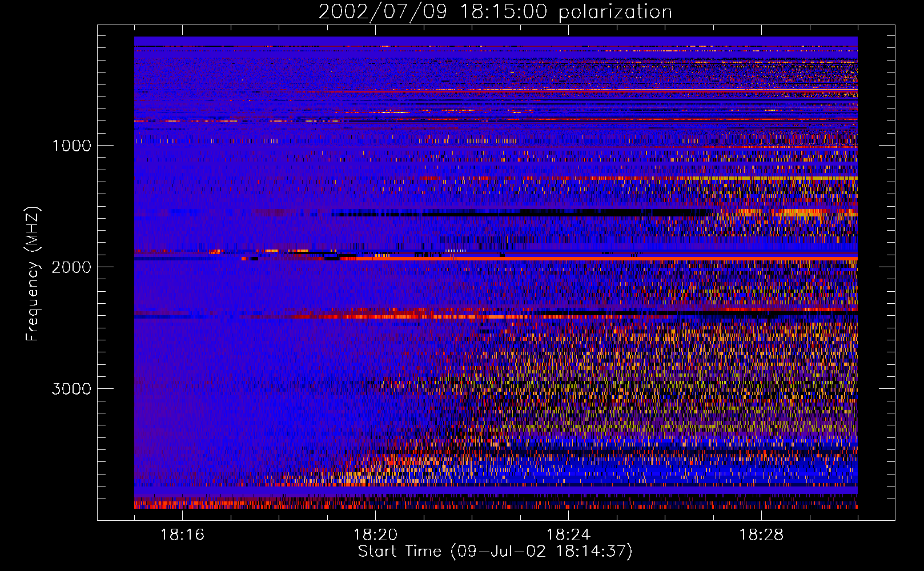Click the 18:24 time tick label
Image resolution: width=924 pixels, height=571 pixels.
tap(568, 535)
